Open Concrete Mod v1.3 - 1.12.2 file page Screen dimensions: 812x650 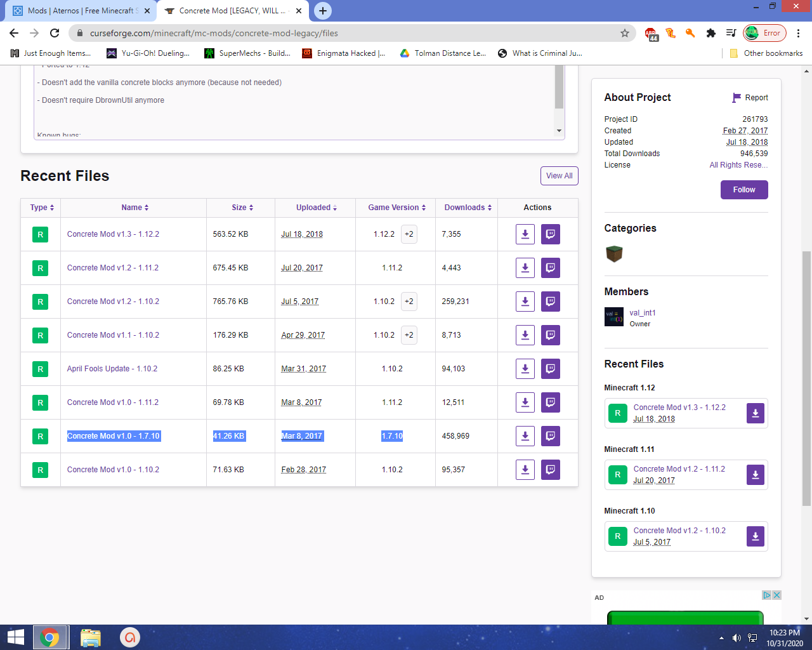113,234
